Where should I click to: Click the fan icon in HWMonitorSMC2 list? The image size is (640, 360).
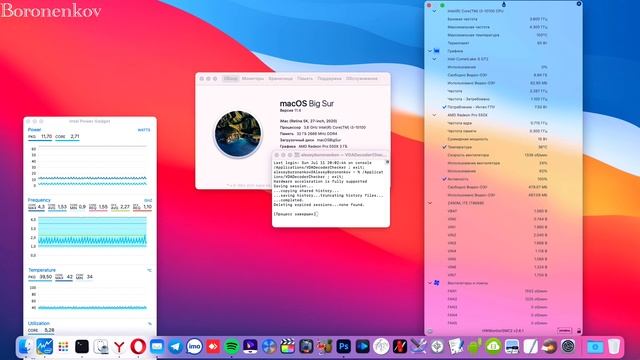(437, 283)
